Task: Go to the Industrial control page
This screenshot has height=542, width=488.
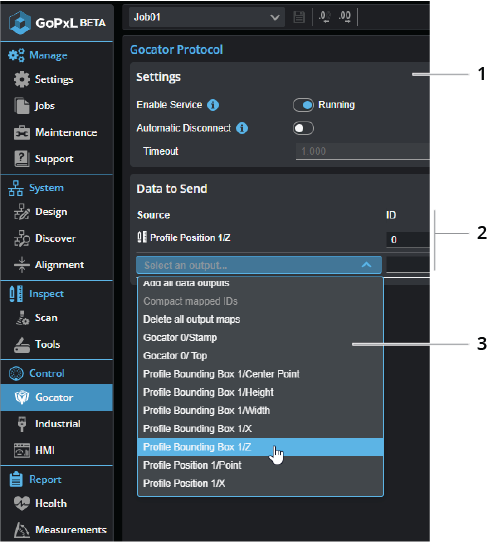Action: 57,424
